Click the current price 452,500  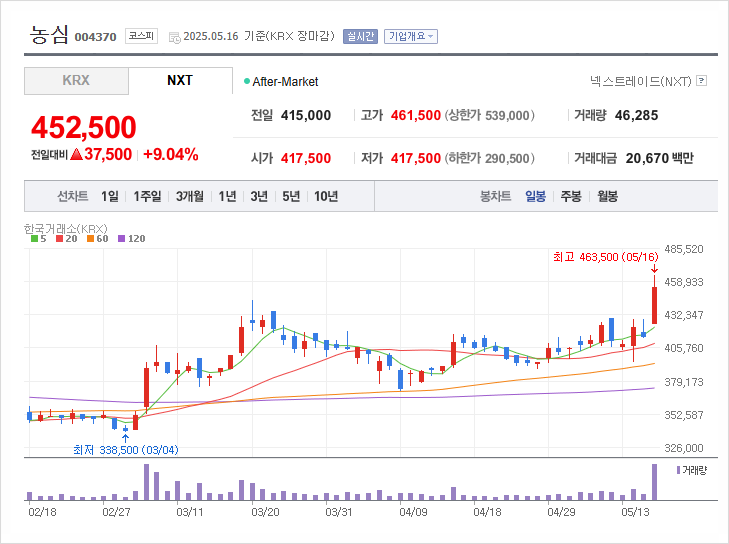point(84,127)
